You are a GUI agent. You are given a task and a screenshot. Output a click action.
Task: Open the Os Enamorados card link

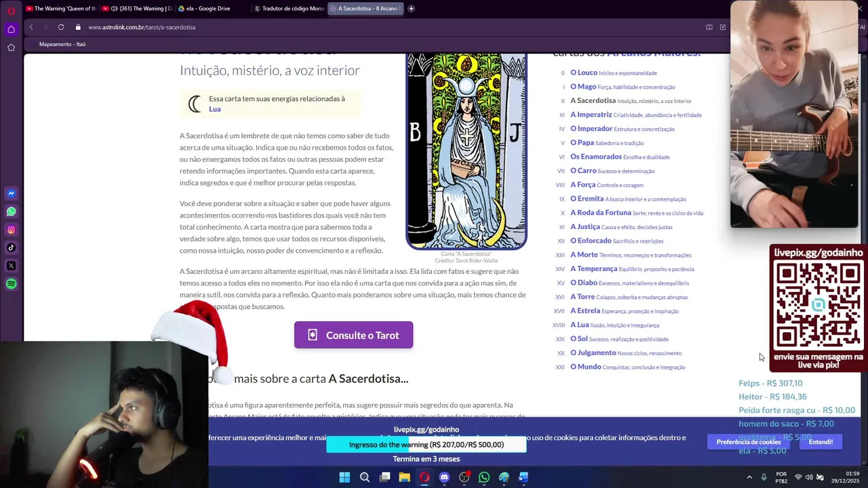(596, 157)
